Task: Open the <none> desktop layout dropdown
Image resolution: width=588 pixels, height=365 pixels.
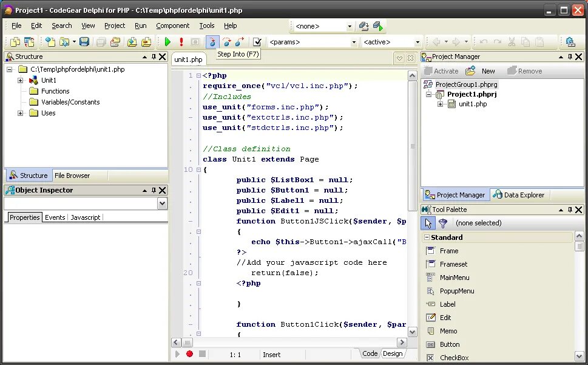Action: pos(350,26)
